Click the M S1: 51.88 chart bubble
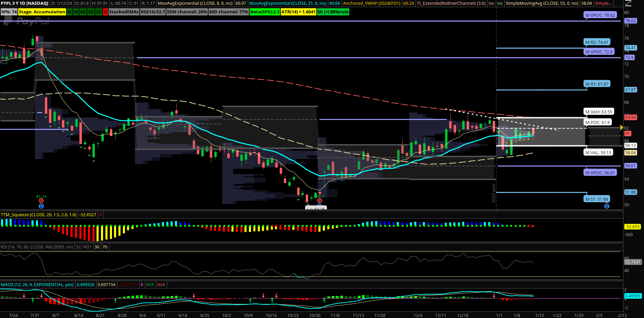The width and height of the screenshot is (644, 318). [597, 199]
